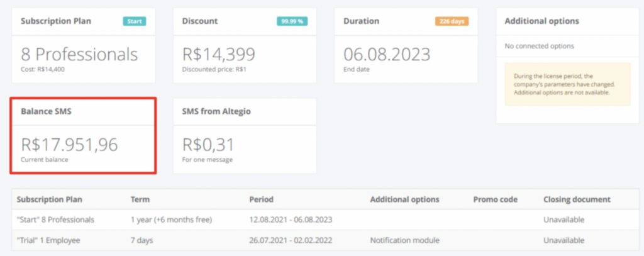
Task: Click the 8 Professionals plan title
Action: coord(79,53)
